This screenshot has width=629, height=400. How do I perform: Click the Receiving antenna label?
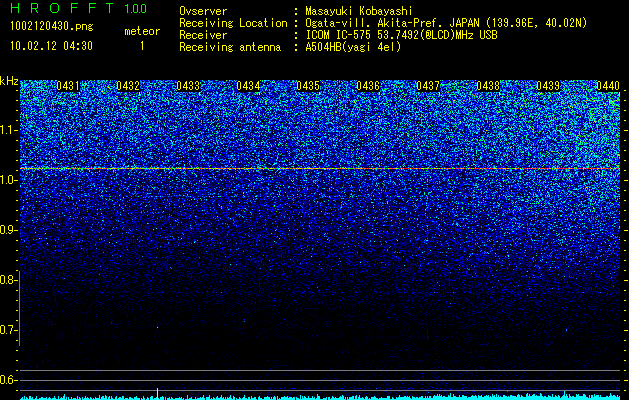pos(230,47)
